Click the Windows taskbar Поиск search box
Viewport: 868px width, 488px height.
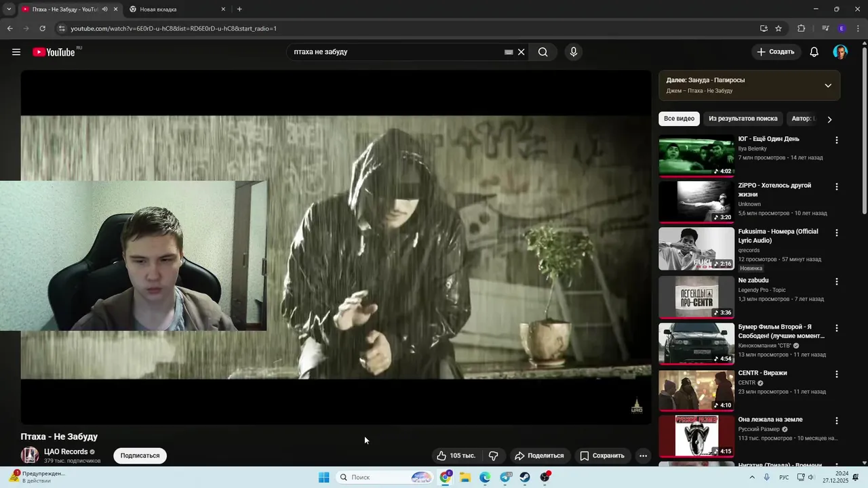pyautogui.click(x=384, y=477)
